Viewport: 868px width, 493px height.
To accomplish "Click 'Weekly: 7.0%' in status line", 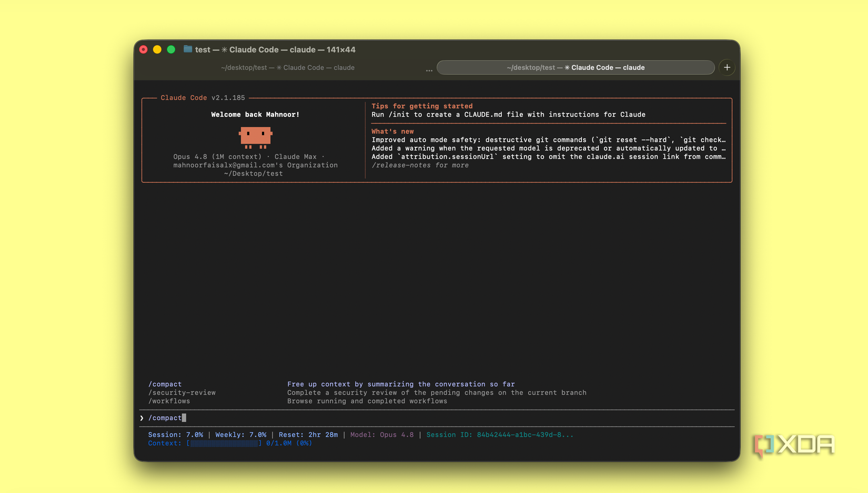I will pos(241,435).
